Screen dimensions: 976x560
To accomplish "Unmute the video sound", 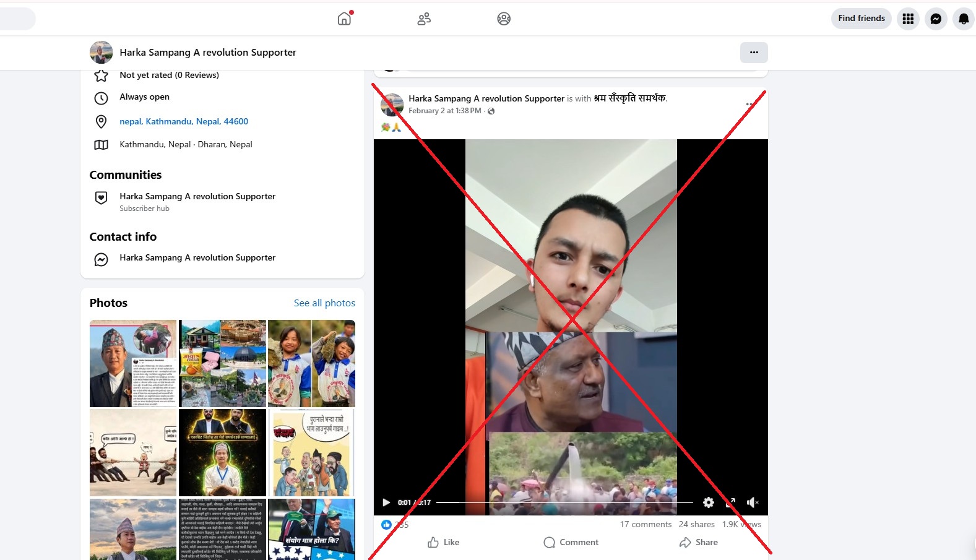I will point(752,502).
